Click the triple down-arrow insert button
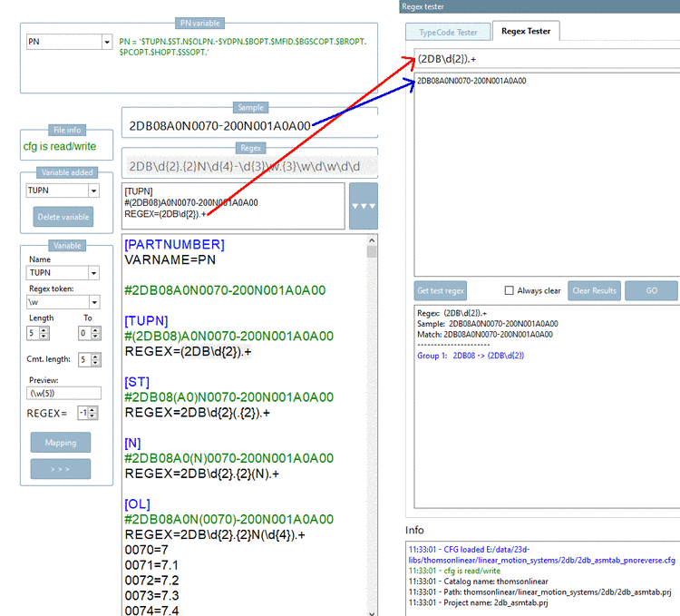The height and width of the screenshot is (616, 680). tap(364, 206)
